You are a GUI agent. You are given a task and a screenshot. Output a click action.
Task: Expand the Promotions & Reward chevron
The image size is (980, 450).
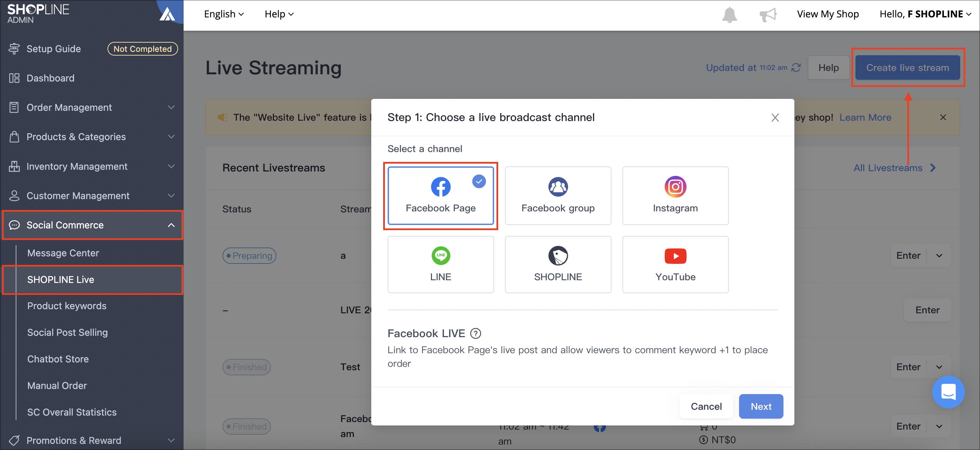pos(171,440)
